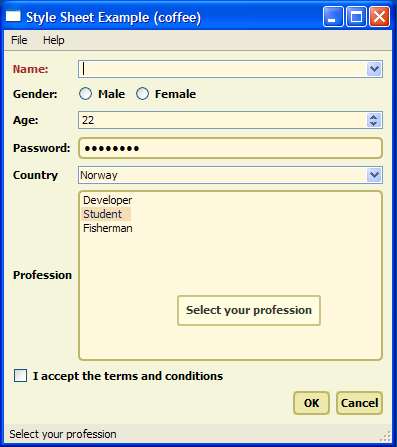Image resolution: width=397 pixels, height=447 pixels.
Task: Expand the Name combo box arrow
Action: pyautogui.click(x=374, y=69)
